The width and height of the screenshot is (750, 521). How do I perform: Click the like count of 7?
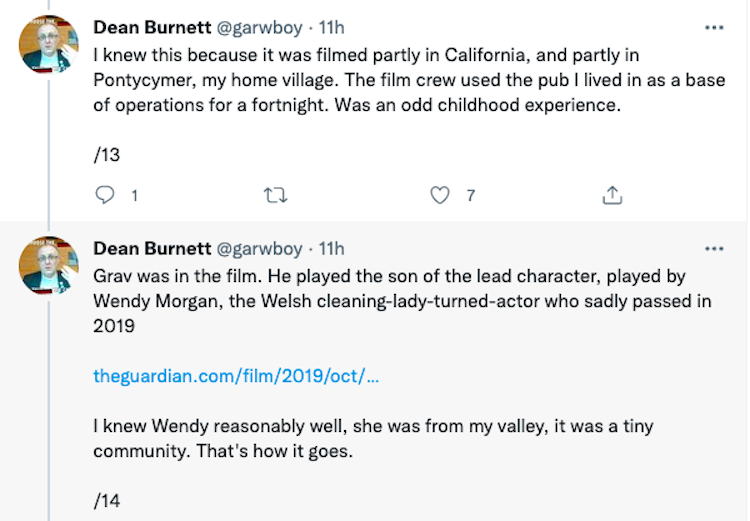coord(470,196)
